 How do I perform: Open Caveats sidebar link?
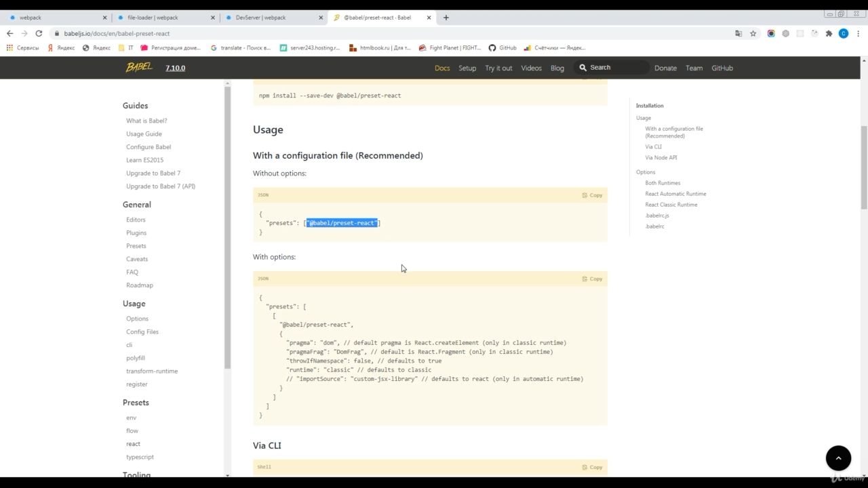click(137, 259)
